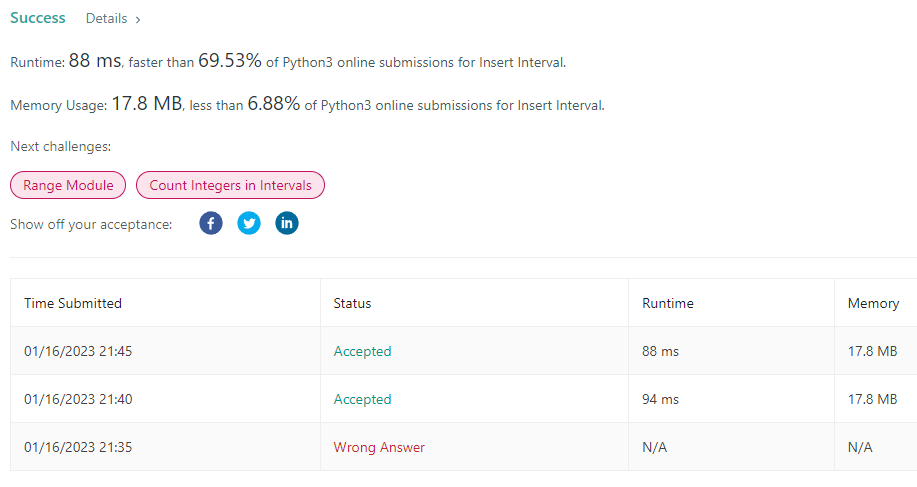
Task: Open the Range Module challenge
Action: click(68, 185)
